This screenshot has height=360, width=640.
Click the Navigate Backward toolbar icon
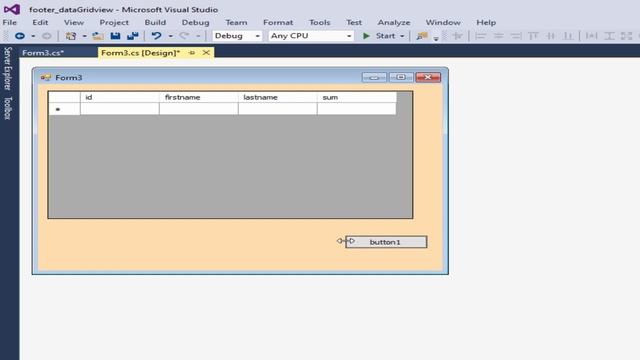tap(20, 36)
